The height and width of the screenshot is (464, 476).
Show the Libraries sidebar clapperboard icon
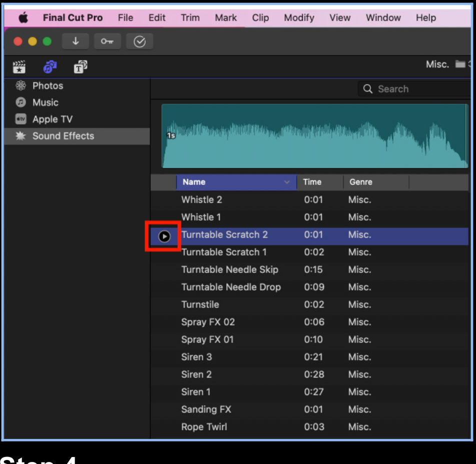[19, 66]
